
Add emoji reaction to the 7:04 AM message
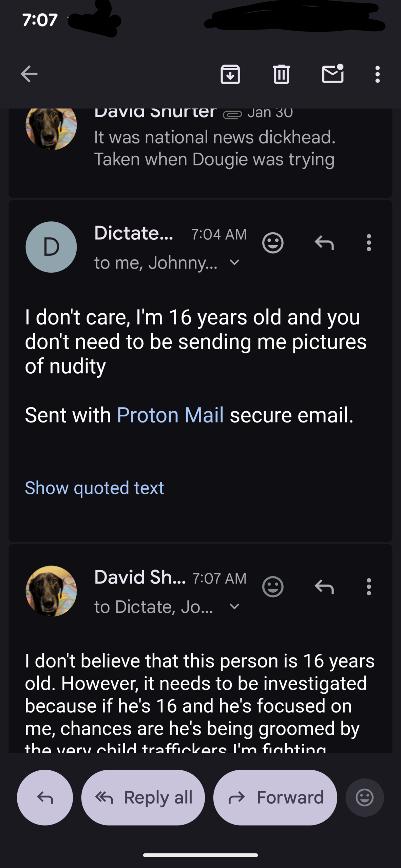point(273,243)
